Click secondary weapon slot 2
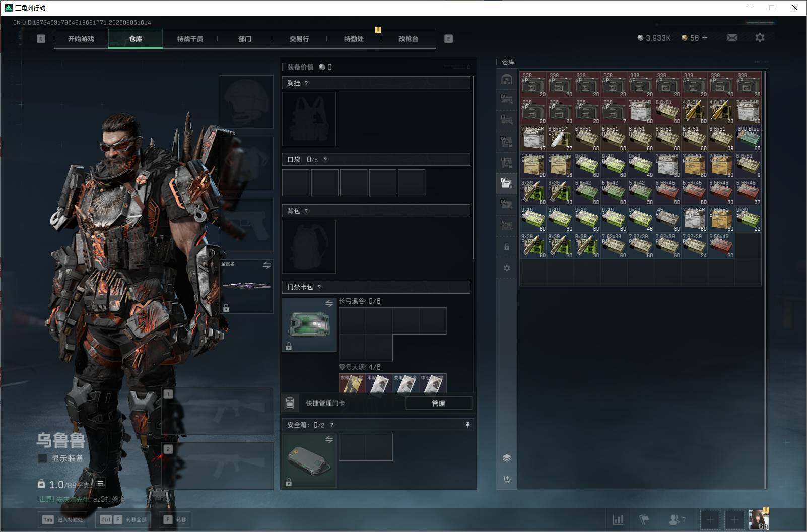Image resolution: width=807 pixels, height=532 pixels. [218, 466]
